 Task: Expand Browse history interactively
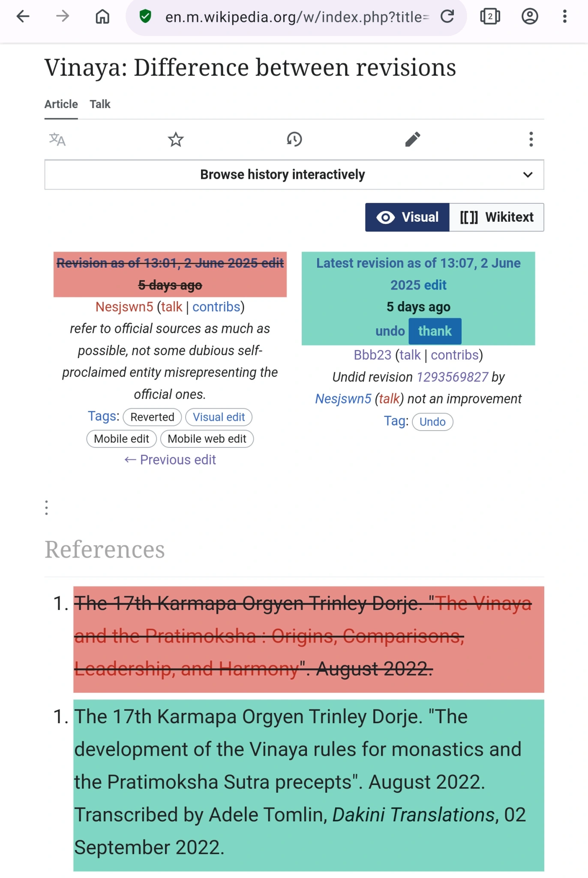tap(294, 175)
